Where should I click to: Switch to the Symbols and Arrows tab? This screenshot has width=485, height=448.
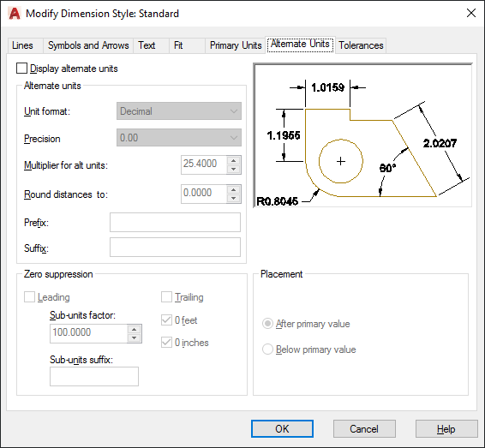[88, 45]
